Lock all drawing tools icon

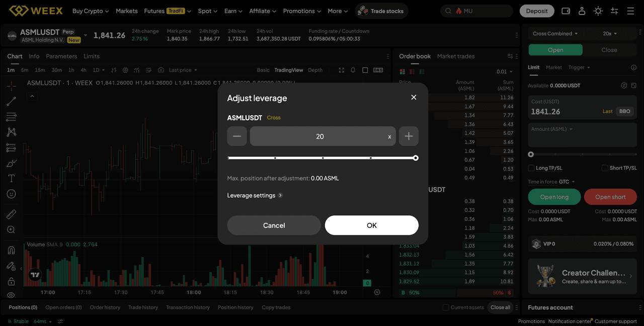[x=11, y=281]
